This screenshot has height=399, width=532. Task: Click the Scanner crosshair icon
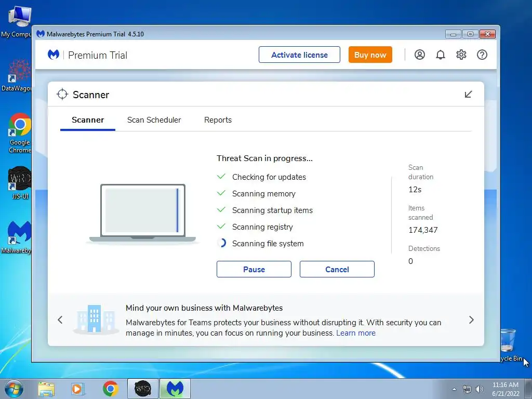(x=62, y=95)
